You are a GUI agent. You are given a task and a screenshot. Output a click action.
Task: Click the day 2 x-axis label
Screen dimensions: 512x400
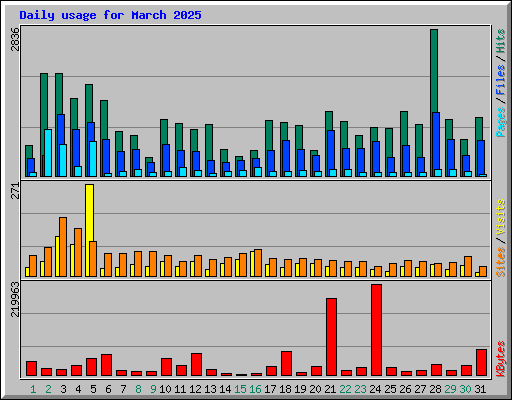tap(48, 389)
